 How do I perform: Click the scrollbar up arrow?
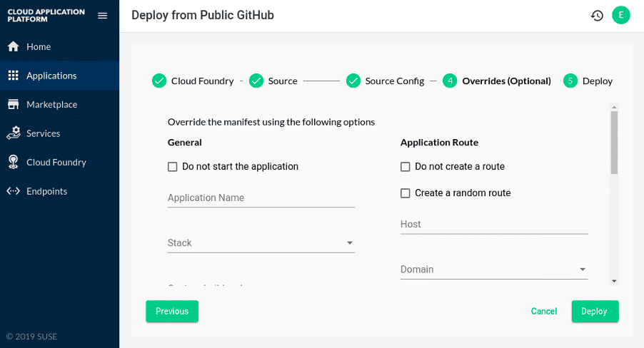coord(614,107)
